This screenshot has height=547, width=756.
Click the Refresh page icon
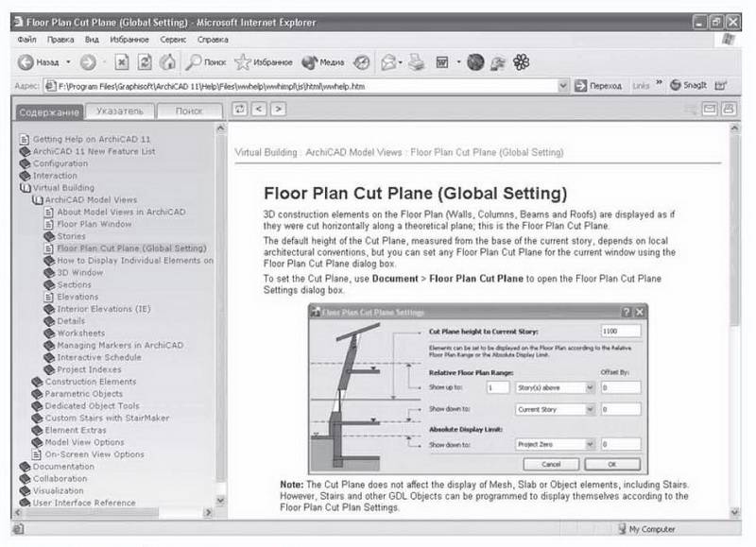[145, 62]
